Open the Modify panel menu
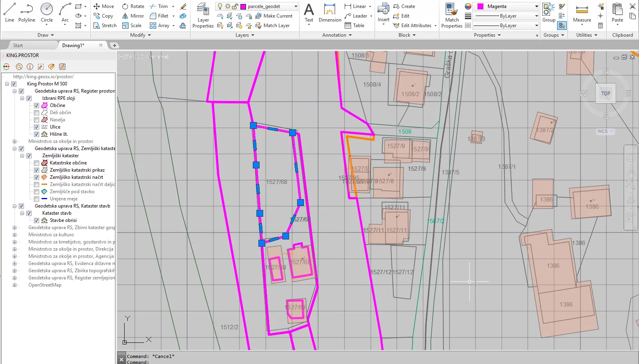Viewport: 639px width, 364px height. point(141,35)
